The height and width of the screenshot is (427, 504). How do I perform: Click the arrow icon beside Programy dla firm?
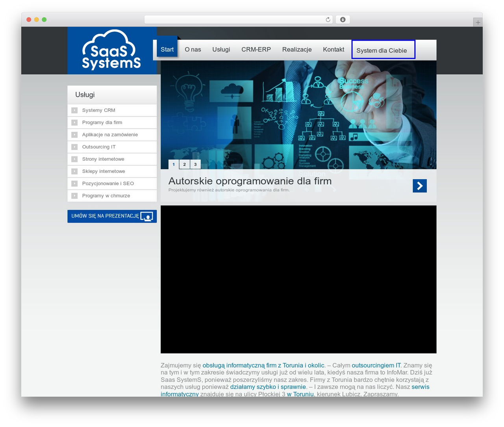coord(74,123)
